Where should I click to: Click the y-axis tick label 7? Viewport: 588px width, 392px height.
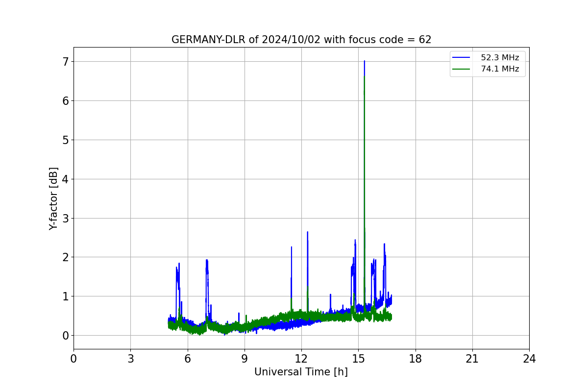pos(65,62)
